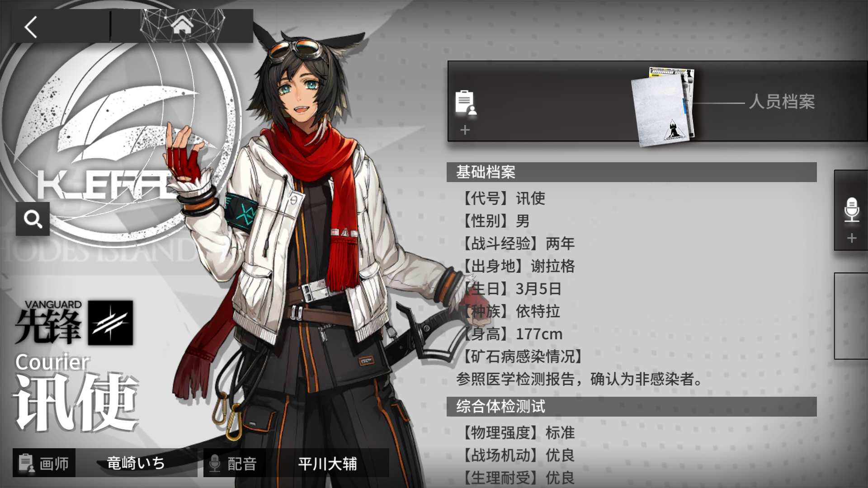Expand the plus under the clipboard icon

pyautogui.click(x=465, y=130)
